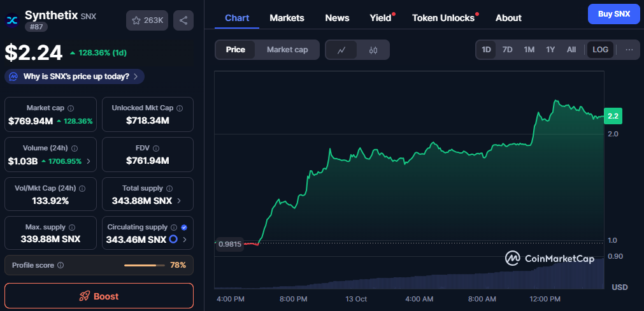Open the Markets tab
Image resolution: width=644 pixels, height=311 pixels.
point(287,18)
